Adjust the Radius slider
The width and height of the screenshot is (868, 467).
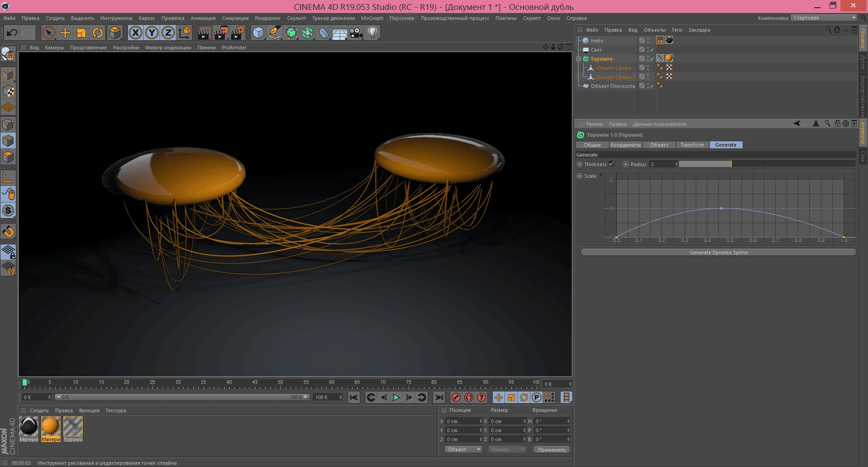[x=767, y=164]
